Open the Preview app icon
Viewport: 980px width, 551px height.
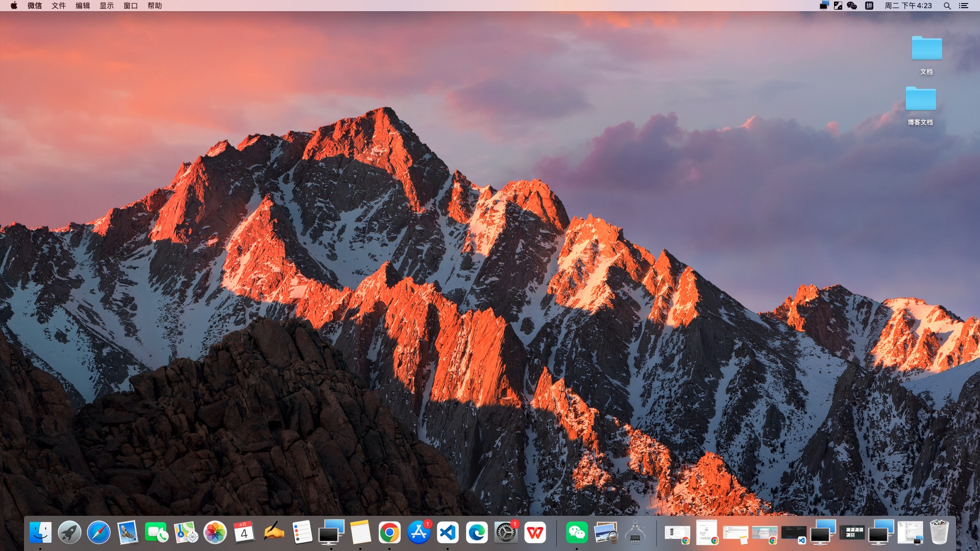(x=606, y=533)
